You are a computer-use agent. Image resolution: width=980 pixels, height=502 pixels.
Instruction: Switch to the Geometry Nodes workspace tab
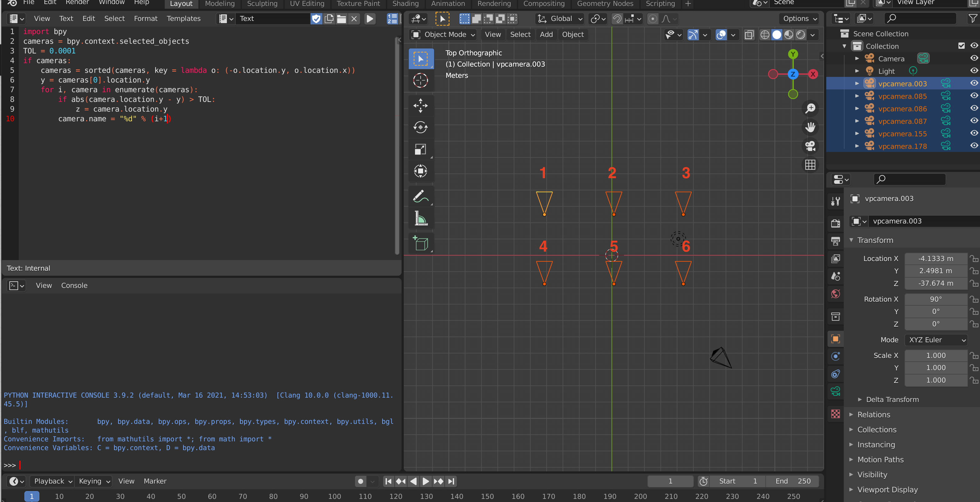point(605,4)
